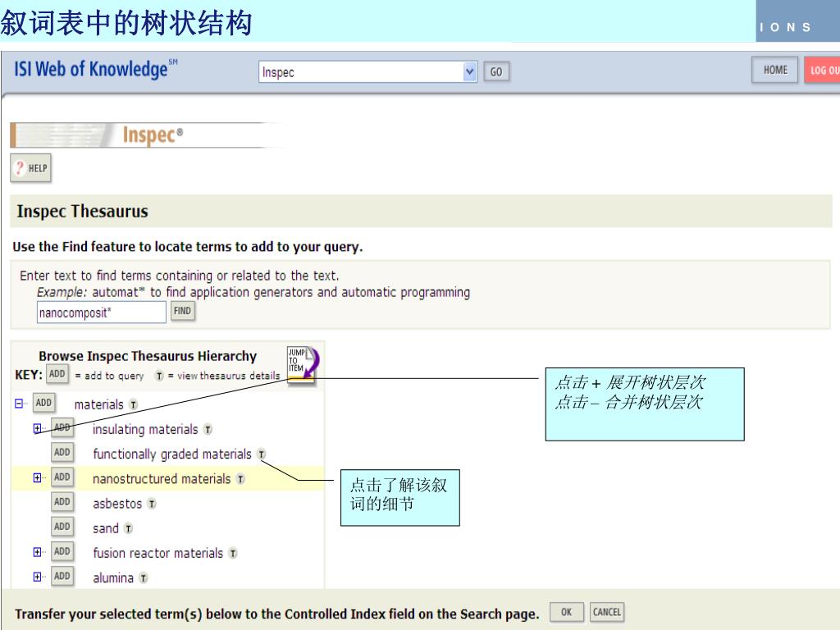The width and height of the screenshot is (840, 630).
Task: Add functionally graded materials to query
Action: click(62, 452)
